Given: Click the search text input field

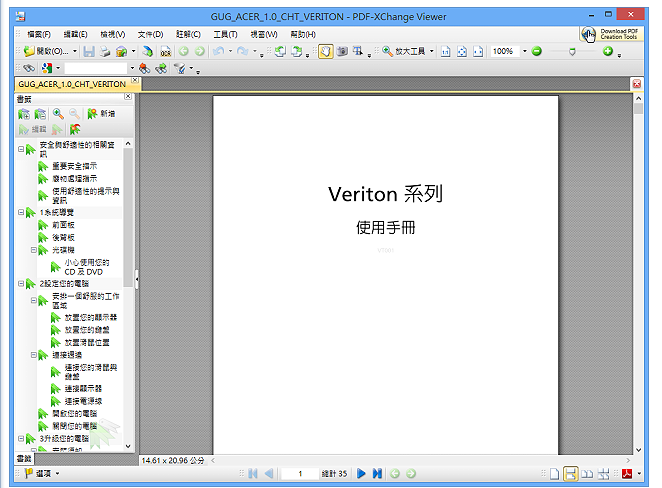Looking at the screenshot, I should (x=96, y=68).
